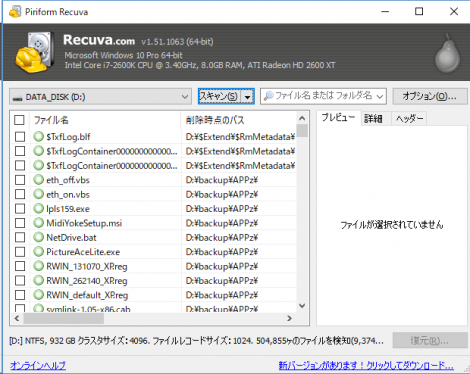Check the $TxfLog.blf file checkbox
This screenshot has width=470, height=374.
point(20,137)
